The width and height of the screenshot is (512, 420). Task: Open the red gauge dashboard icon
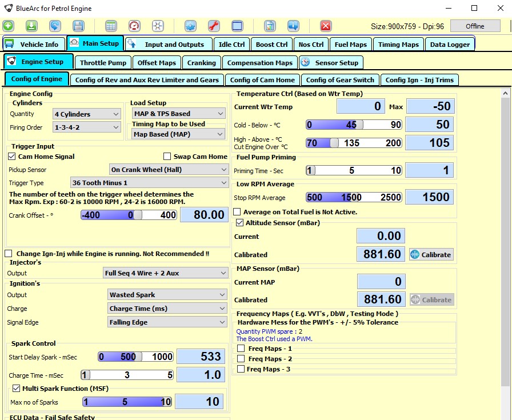click(134, 26)
